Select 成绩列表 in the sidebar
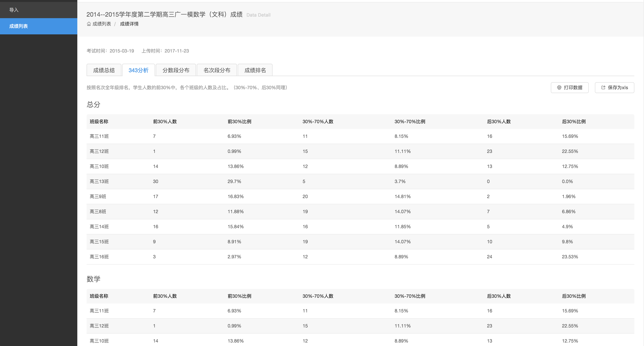644x346 pixels. click(19, 26)
